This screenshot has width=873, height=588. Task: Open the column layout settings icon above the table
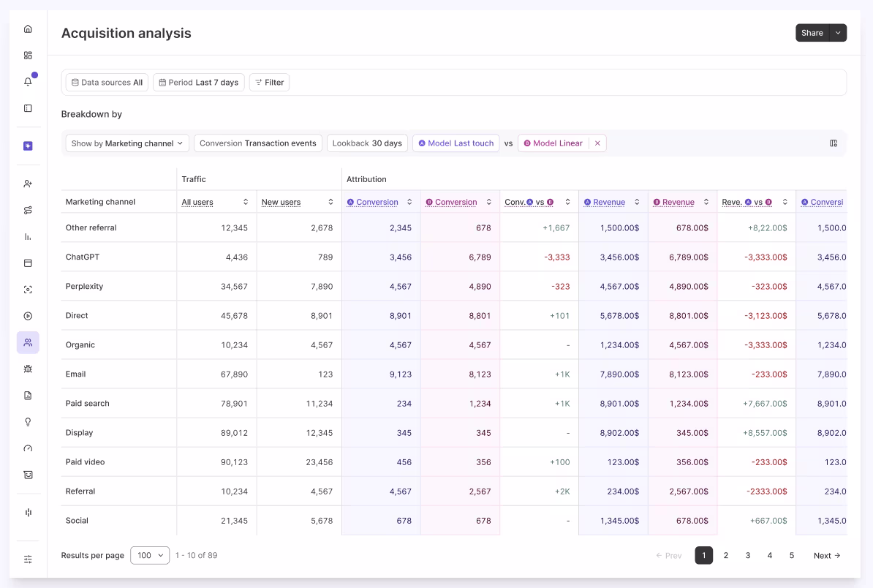[834, 143]
